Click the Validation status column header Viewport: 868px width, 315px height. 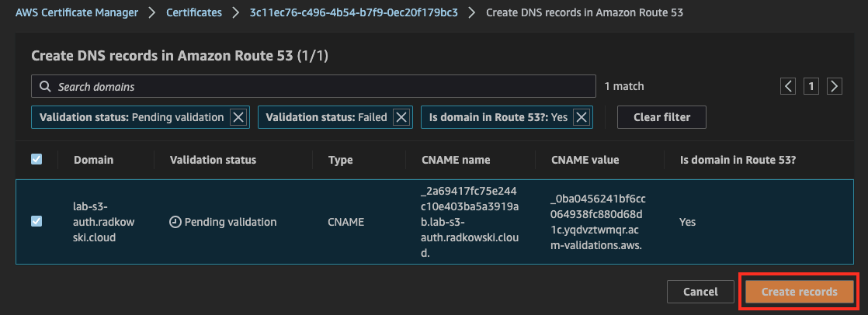pyautogui.click(x=214, y=160)
